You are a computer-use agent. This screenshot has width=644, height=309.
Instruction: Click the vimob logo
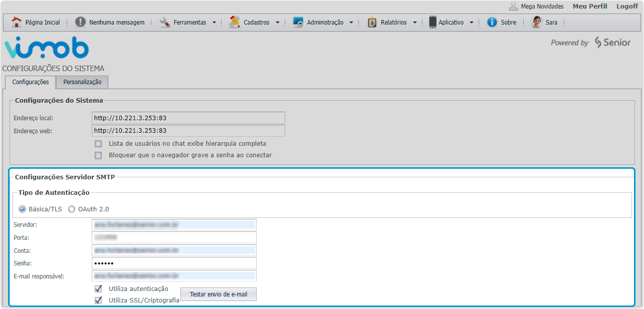(47, 48)
